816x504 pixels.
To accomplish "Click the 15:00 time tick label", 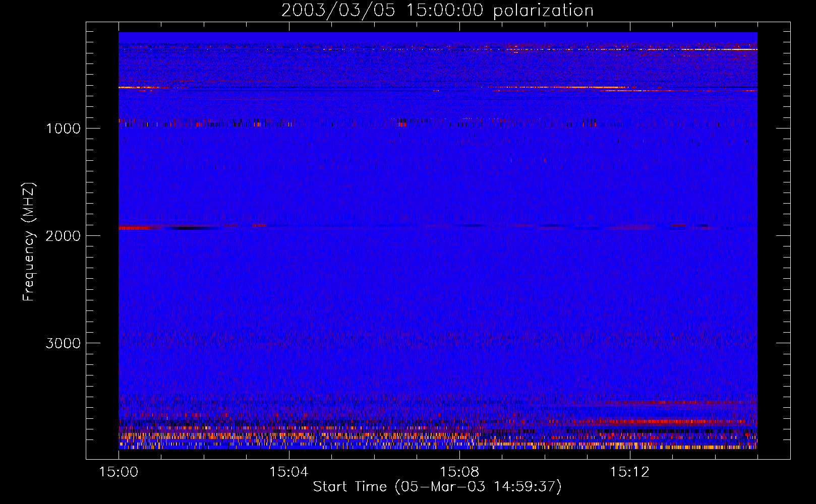I will [x=119, y=472].
